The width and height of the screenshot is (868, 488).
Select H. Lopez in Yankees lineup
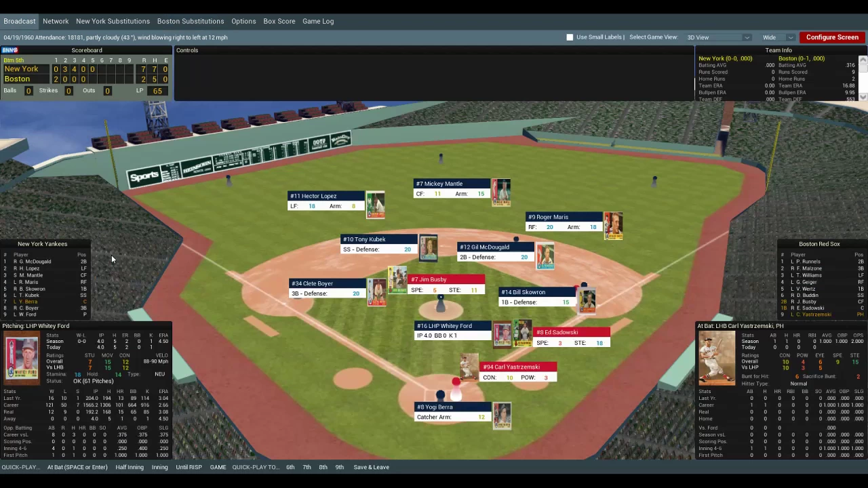(44, 268)
